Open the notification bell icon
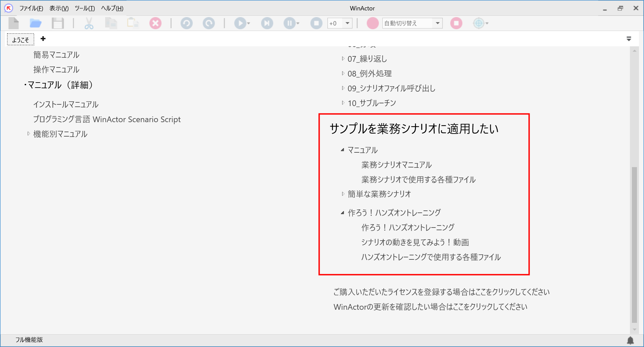Screen dimensions: 644x347 [x=631, y=340]
